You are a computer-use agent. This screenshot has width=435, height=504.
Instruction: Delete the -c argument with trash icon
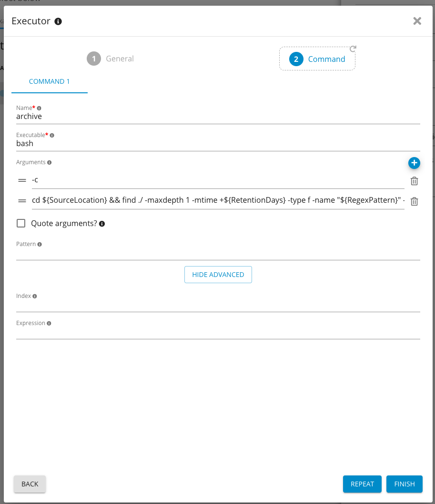coord(414,181)
